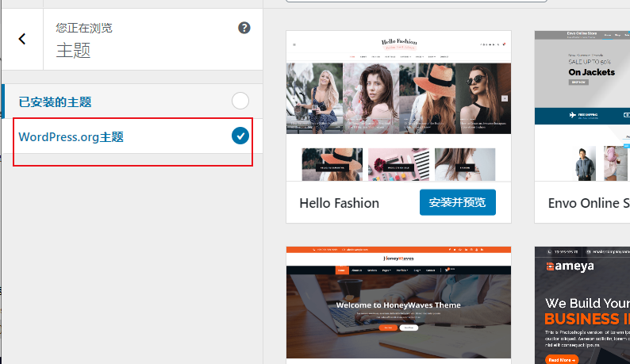Image resolution: width=630 pixels, height=364 pixels.
Task: Click 安装并预览 button for Hello Fashion
Action: tap(458, 202)
